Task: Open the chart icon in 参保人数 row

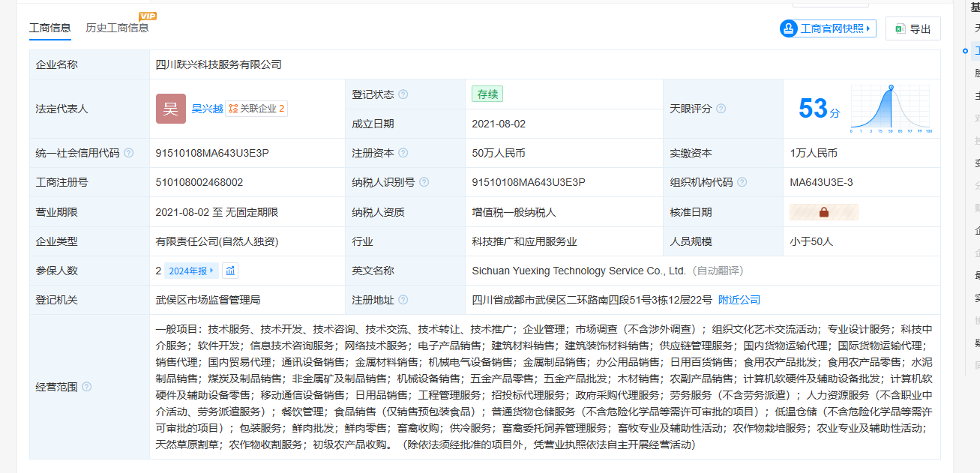Action: tap(230, 271)
